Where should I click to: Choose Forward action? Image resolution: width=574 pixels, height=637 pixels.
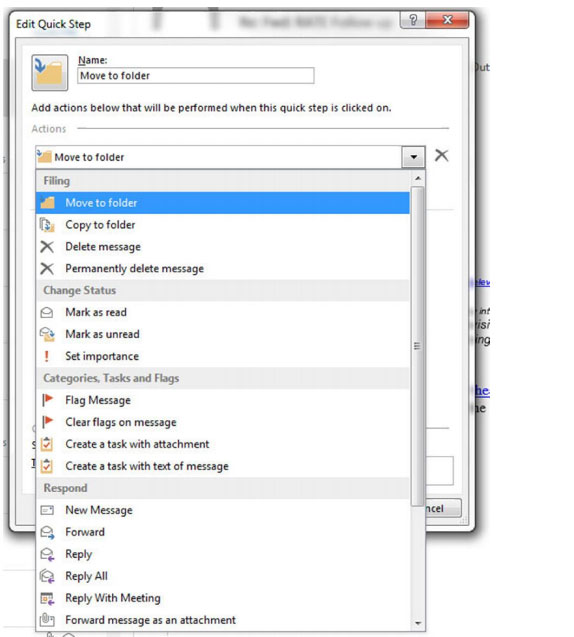pos(223,532)
